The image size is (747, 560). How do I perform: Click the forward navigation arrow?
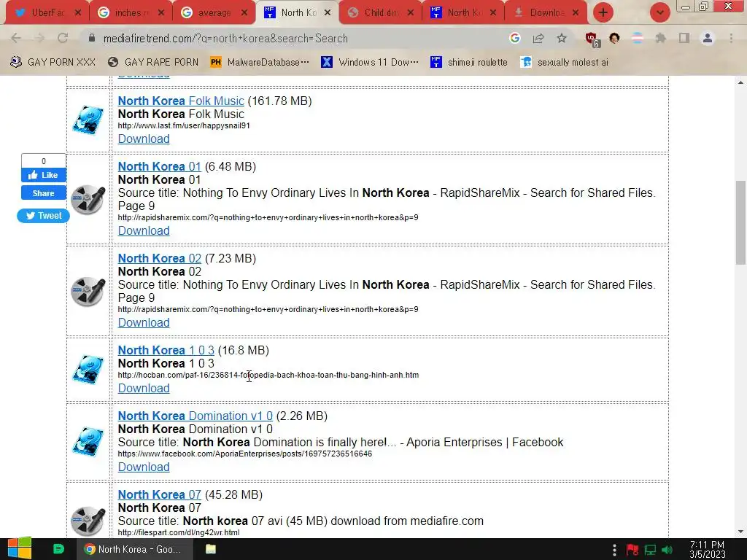(x=39, y=38)
